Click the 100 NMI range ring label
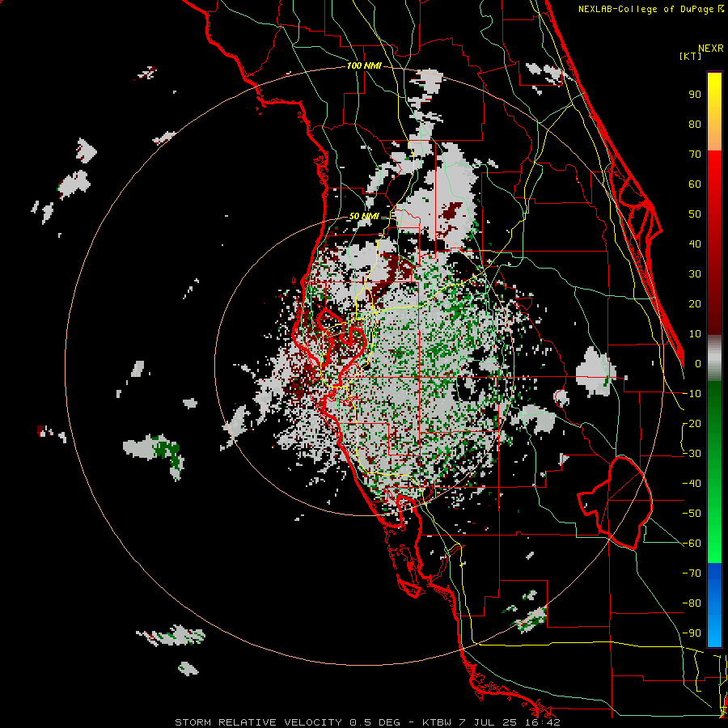This screenshot has height=728, width=728. point(364,66)
